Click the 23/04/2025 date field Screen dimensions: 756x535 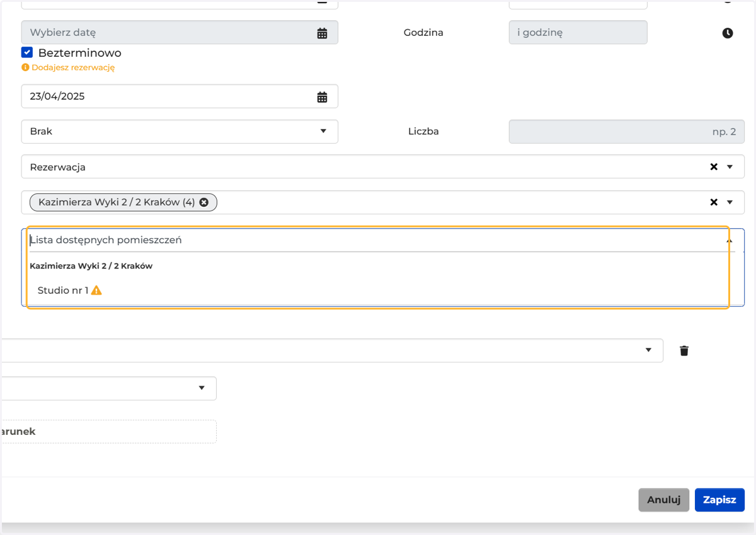pos(180,96)
